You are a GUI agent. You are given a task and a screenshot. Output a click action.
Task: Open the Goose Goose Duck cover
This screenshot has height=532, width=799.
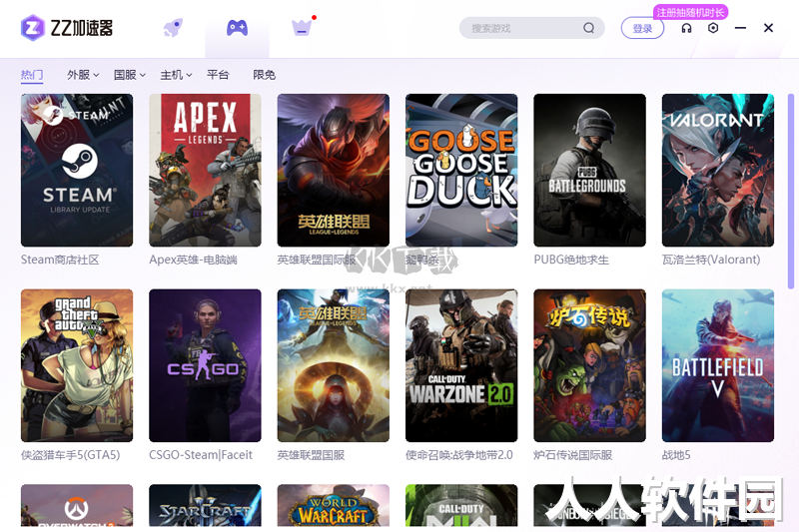pyautogui.click(x=461, y=170)
